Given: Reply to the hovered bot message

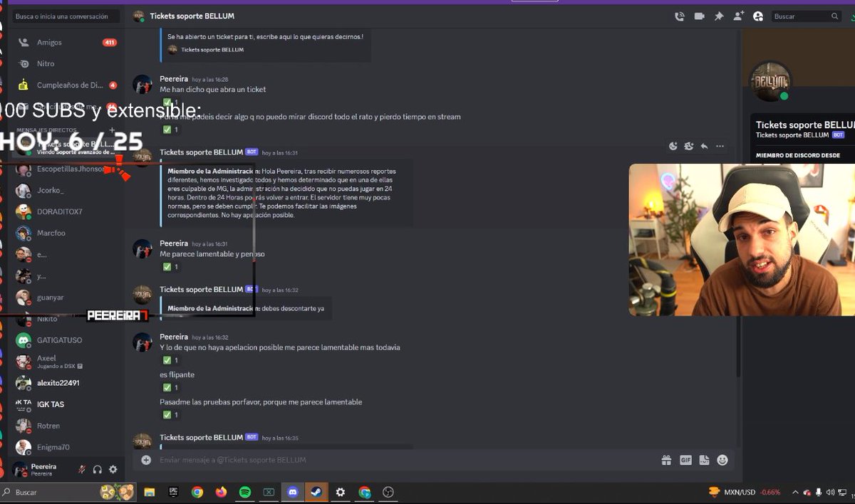Looking at the screenshot, I should point(704,146).
